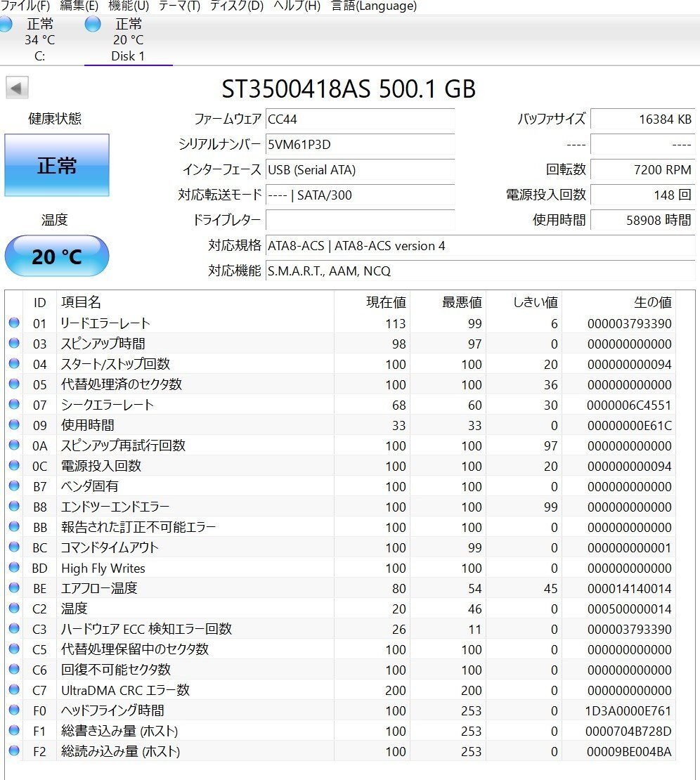Open the 機能(U) menu

(x=129, y=6)
